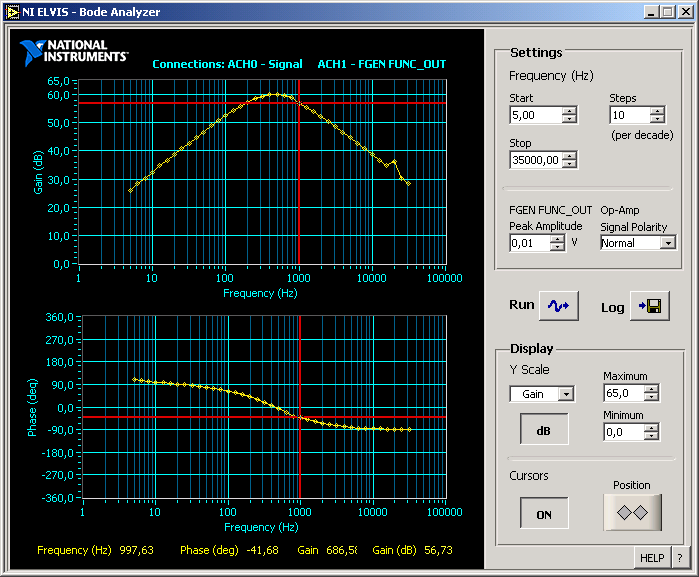Decrement the Stop frequency value
The width and height of the screenshot is (699, 577).
point(569,164)
